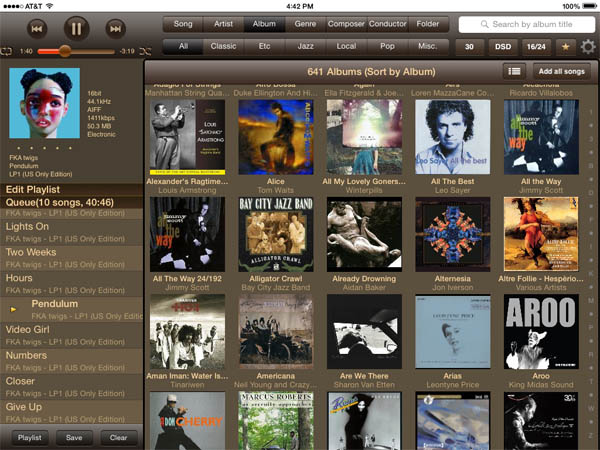Play Numbers from queue
Viewport: 600px width, 450px height.
72,361
